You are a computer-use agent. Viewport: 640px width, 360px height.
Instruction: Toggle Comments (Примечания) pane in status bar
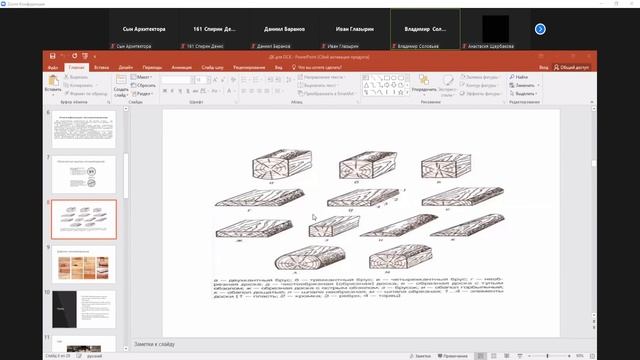[453, 356]
